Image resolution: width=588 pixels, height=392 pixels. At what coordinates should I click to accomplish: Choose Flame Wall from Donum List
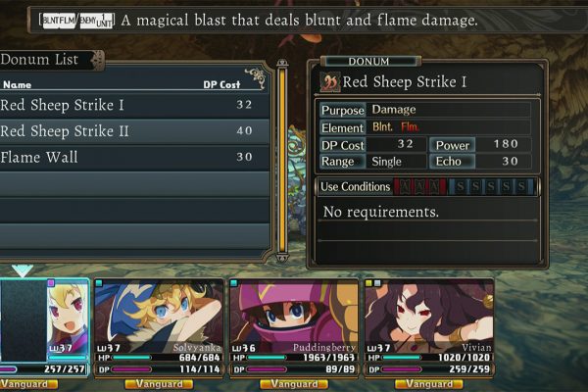coord(134,157)
